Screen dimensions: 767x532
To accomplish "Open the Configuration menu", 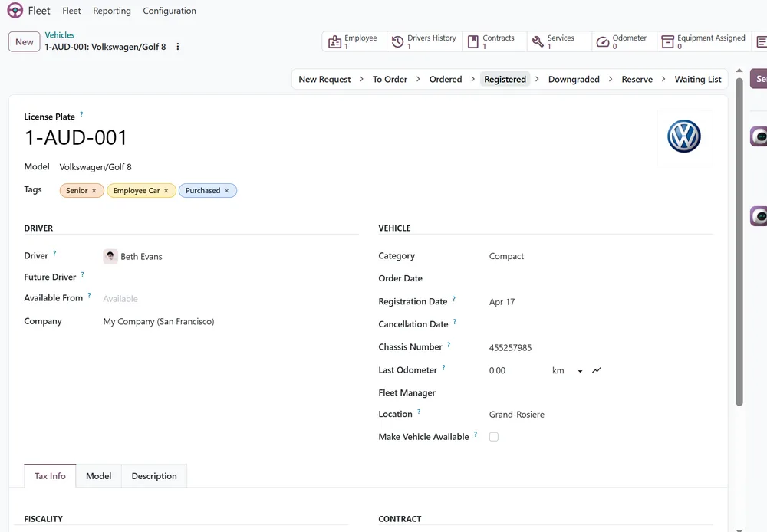I will [x=170, y=11].
